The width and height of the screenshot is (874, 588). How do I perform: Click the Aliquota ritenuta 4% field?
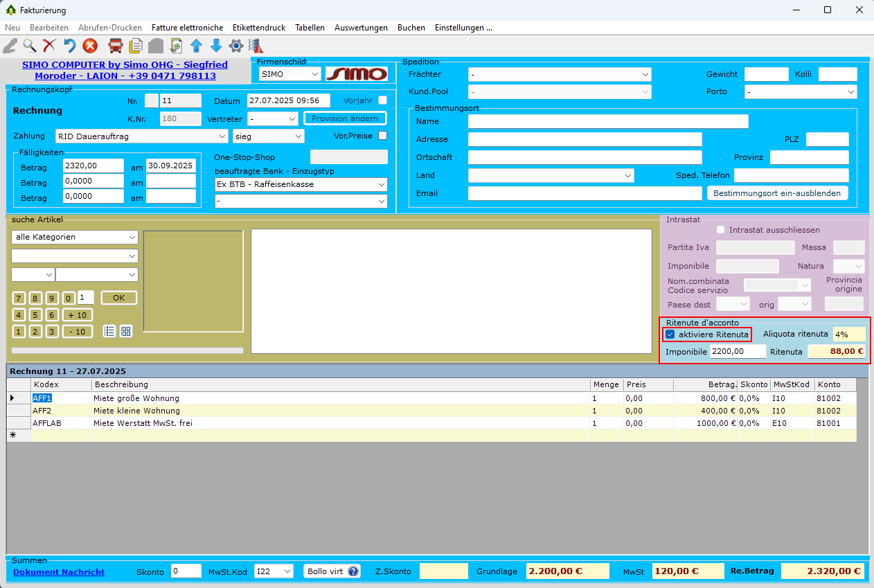click(x=848, y=334)
